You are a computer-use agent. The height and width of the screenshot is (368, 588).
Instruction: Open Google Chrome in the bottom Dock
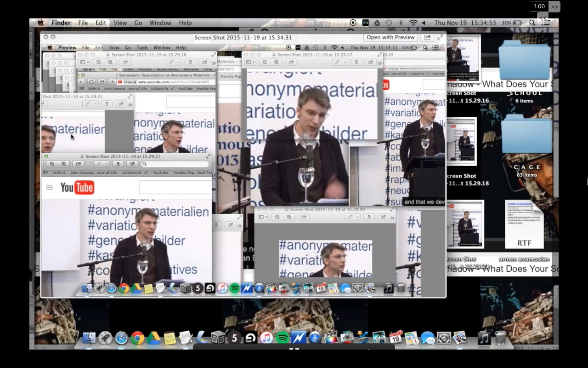click(137, 338)
